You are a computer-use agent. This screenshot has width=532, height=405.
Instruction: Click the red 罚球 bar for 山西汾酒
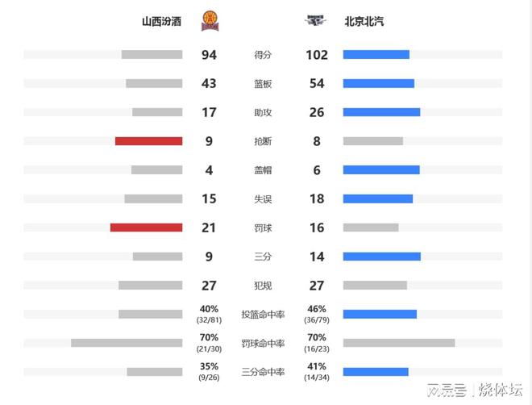[x=146, y=228]
